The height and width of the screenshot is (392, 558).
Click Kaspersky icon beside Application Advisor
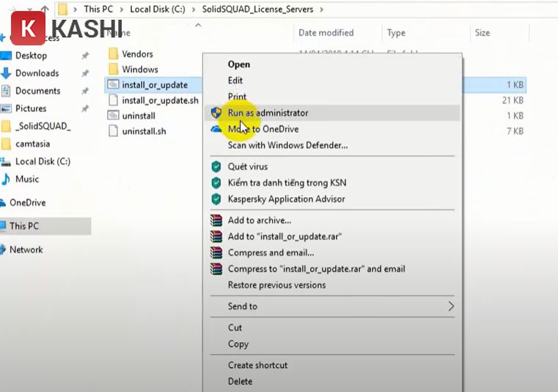pos(216,199)
